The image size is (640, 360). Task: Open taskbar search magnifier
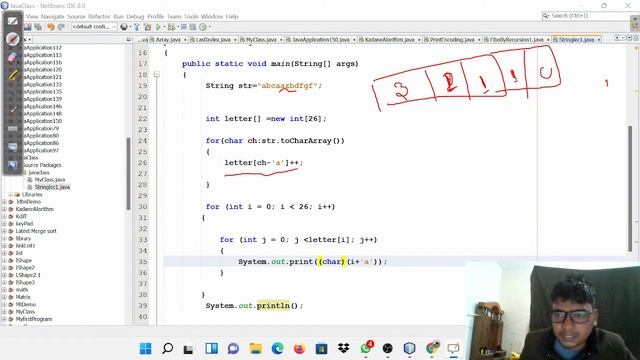[x=167, y=348]
